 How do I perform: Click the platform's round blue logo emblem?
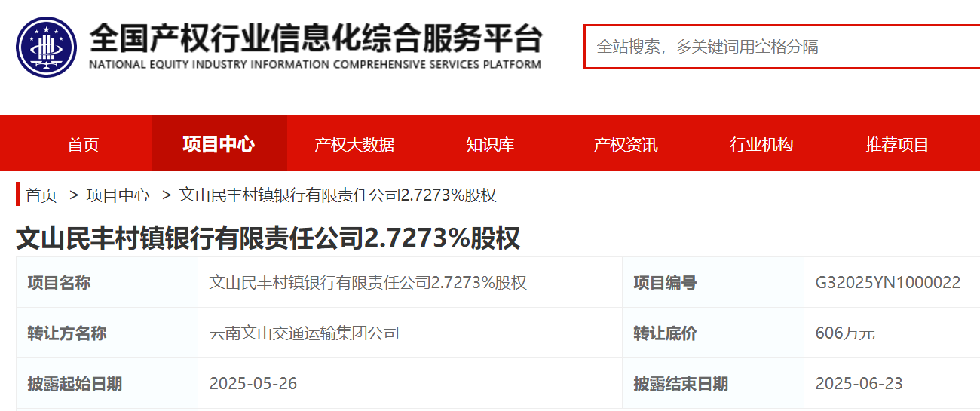tap(47, 47)
